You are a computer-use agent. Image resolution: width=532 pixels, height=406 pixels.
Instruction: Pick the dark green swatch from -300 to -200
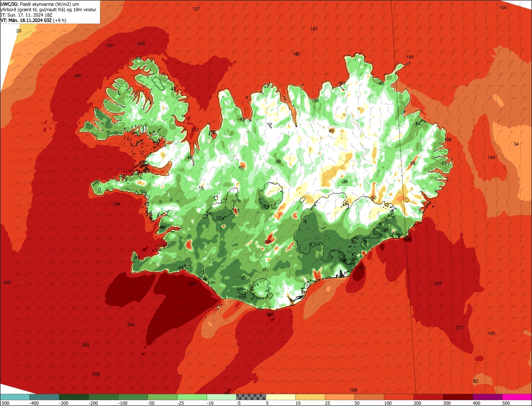point(74,397)
